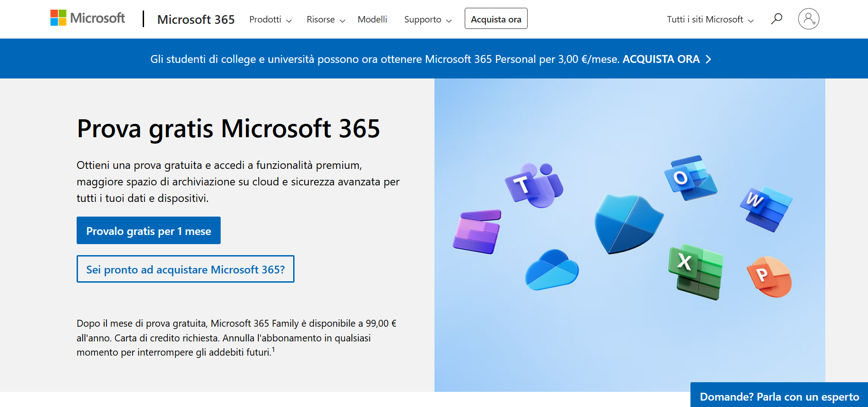Click the Excel app icon in hero image
This screenshot has width=868, height=407.
(696, 272)
